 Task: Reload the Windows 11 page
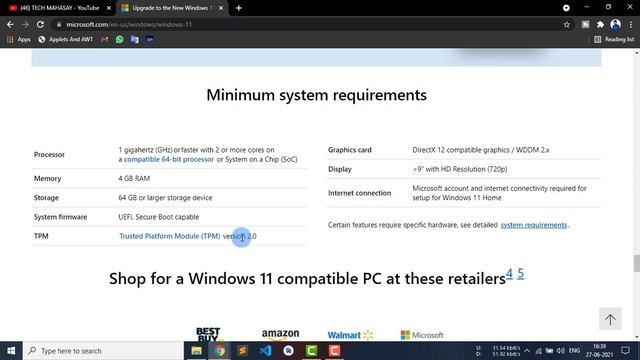[40, 24]
